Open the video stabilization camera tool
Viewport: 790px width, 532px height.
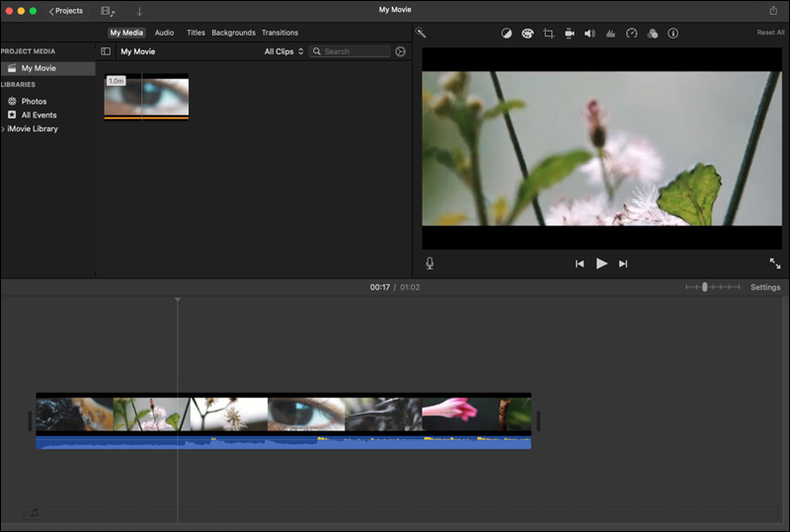[570, 33]
